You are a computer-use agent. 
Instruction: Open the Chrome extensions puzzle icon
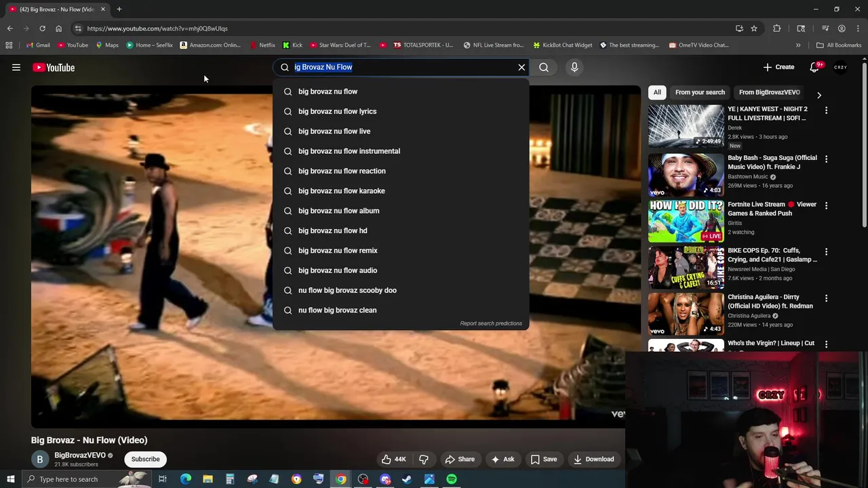tap(777, 28)
